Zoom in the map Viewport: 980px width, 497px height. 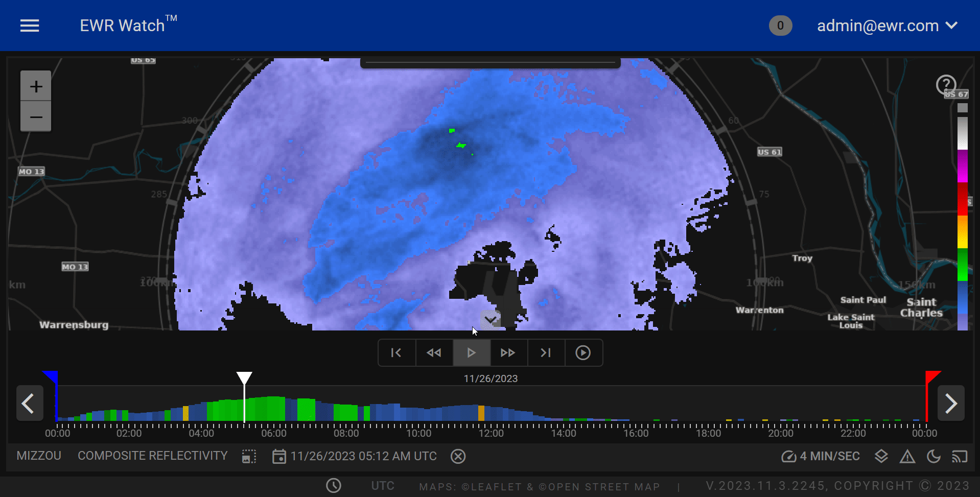pos(36,86)
